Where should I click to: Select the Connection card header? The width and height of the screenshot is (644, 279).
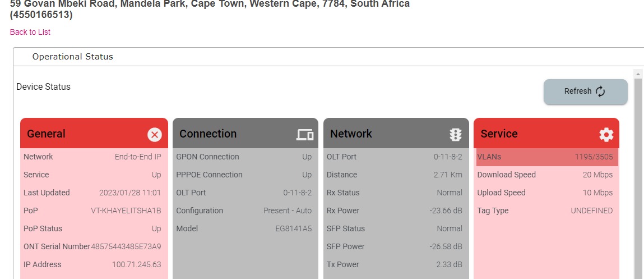235,134
